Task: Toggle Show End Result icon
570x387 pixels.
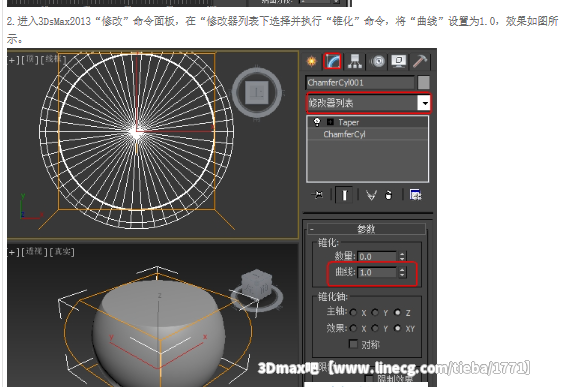Action: [x=344, y=195]
